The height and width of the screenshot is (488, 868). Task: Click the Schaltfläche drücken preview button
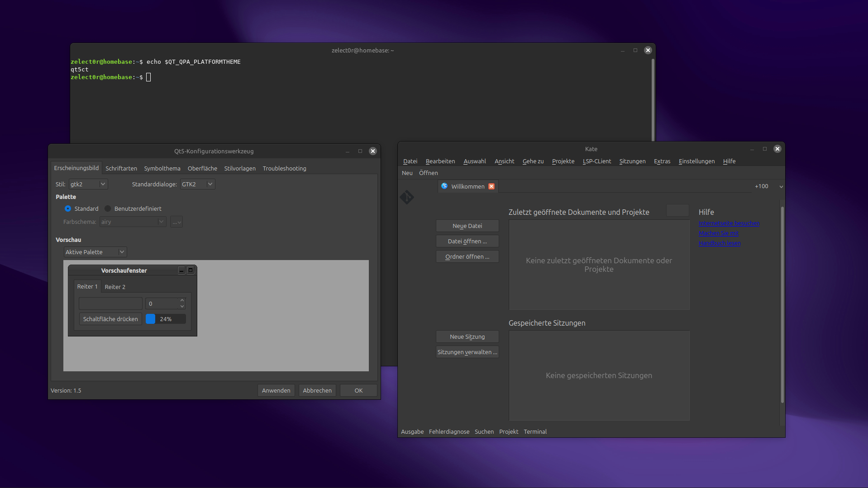pos(110,319)
